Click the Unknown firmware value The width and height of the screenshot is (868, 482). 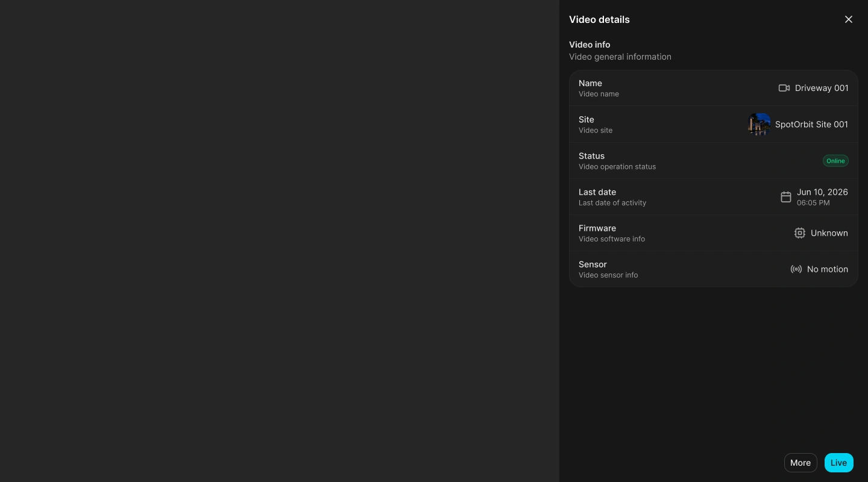pos(829,233)
